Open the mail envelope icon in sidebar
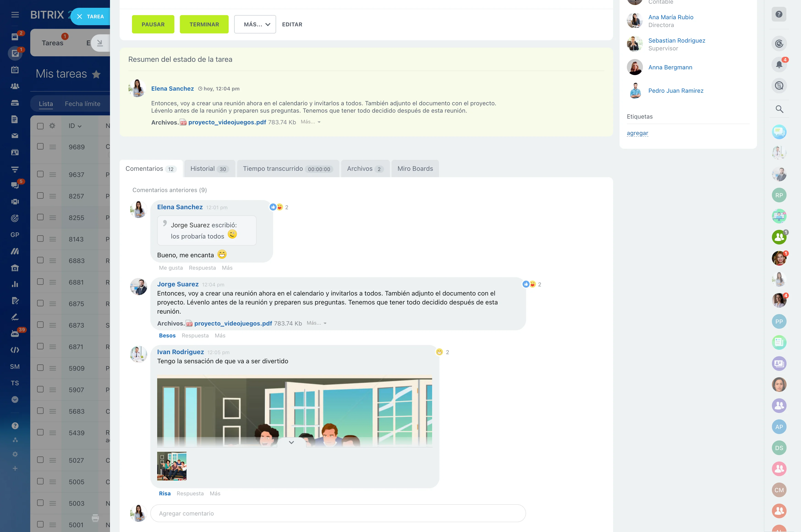This screenshot has height=532, width=801. pyautogui.click(x=15, y=136)
